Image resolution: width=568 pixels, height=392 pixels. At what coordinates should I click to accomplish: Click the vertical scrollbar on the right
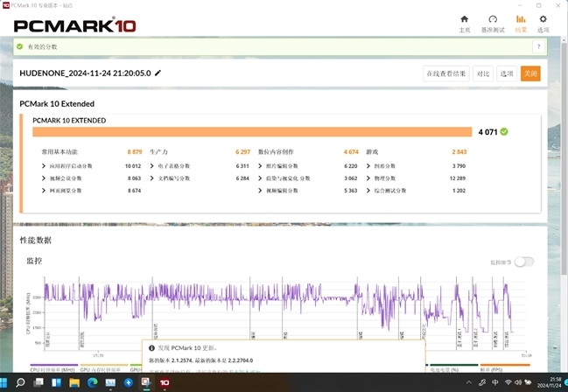tap(564, 156)
